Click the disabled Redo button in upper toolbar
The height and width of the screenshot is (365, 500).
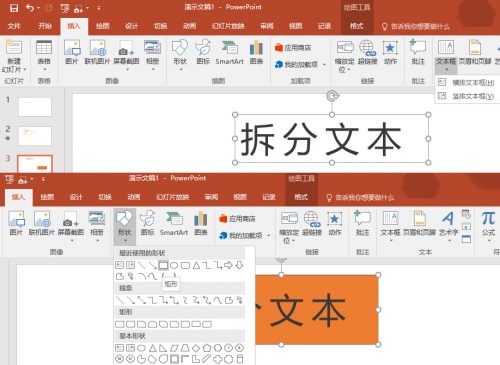click(x=49, y=8)
